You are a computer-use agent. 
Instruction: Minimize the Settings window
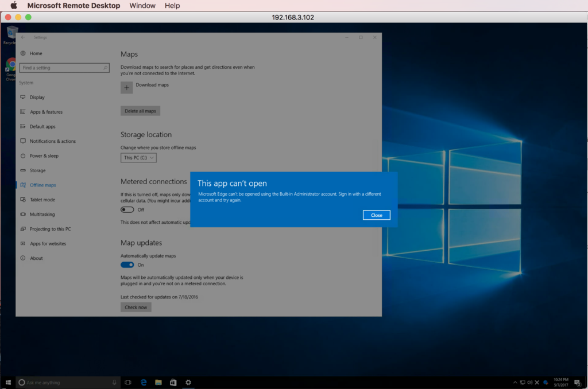(x=346, y=37)
